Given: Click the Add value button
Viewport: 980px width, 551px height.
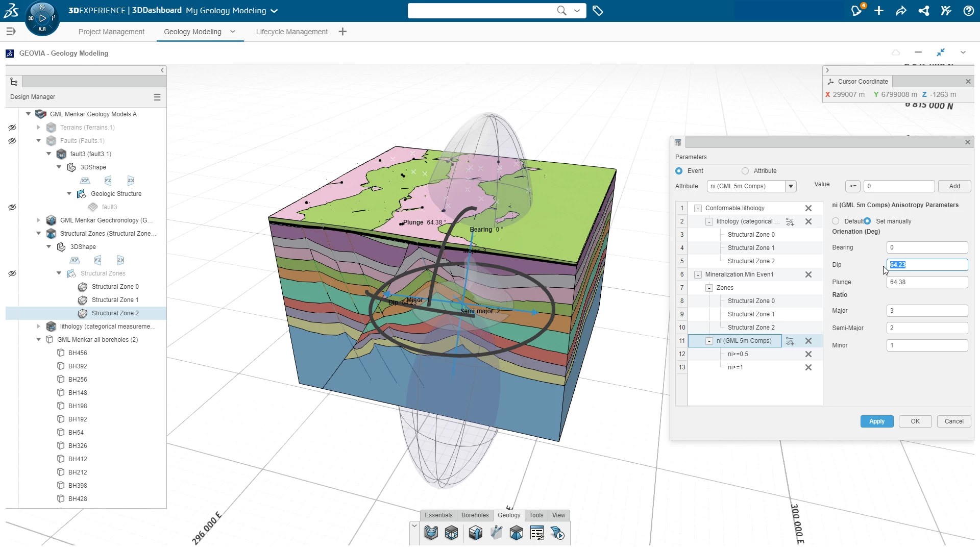Looking at the screenshot, I should point(954,186).
